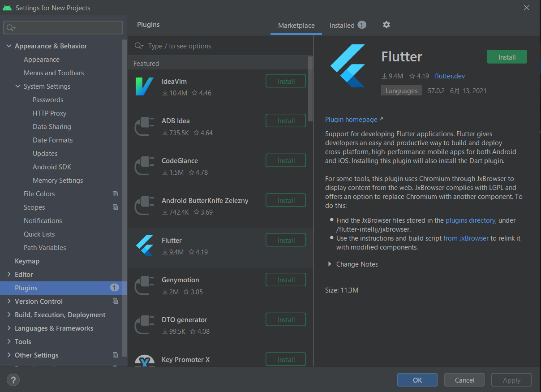The height and width of the screenshot is (392, 541).
Task: Expand the Editor settings section
Action: point(9,275)
